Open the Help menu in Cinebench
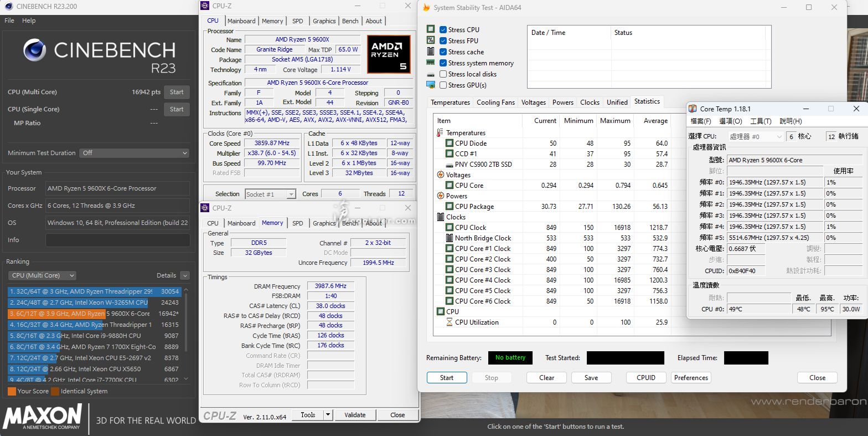The height and width of the screenshot is (436, 868). tap(29, 20)
